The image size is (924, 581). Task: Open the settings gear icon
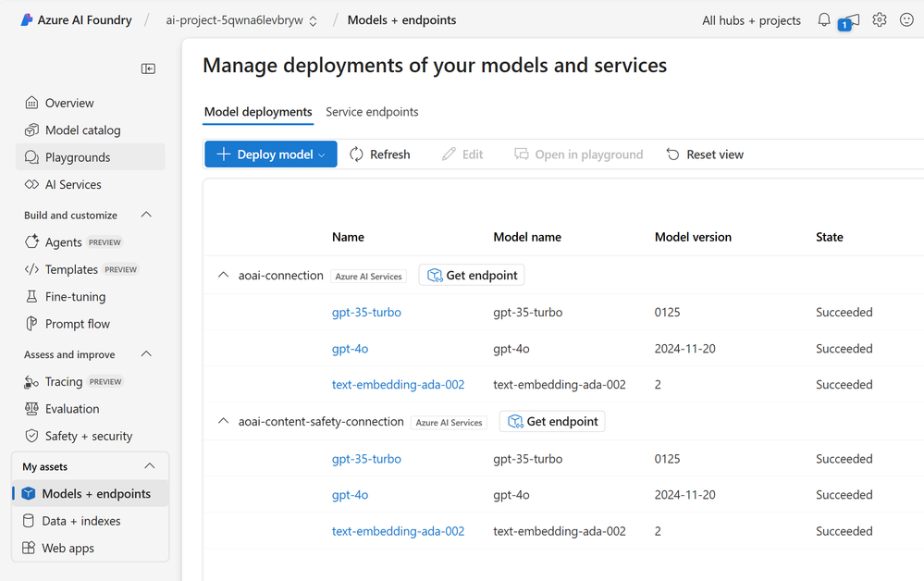point(880,20)
